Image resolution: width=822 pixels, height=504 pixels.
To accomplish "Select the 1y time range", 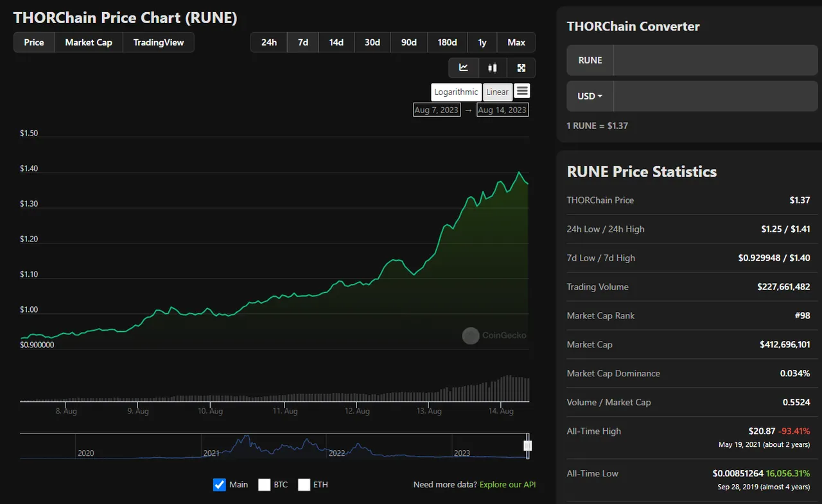I will pyautogui.click(x=482, y=42).
